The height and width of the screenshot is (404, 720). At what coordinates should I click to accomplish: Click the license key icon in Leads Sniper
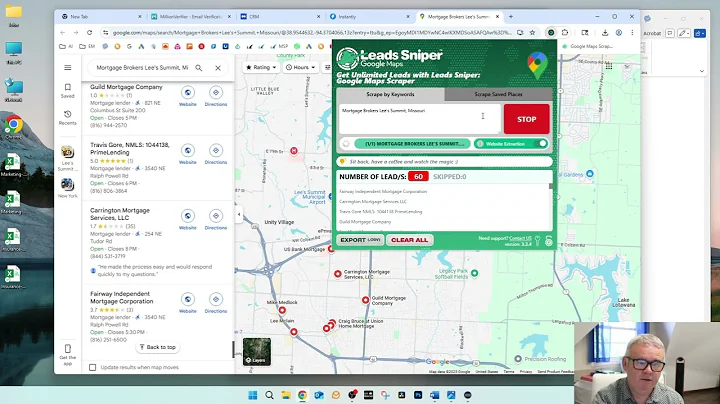coord(538,241)
